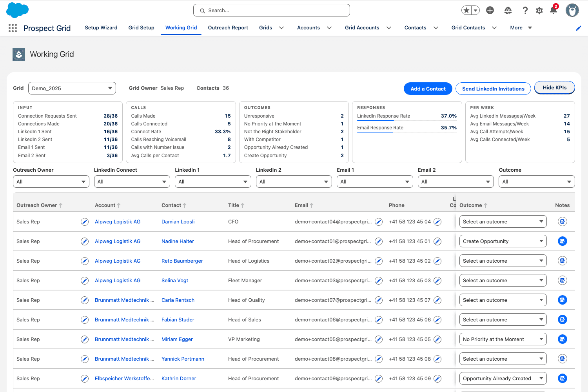The image size is (588, 392).
Task: Focus the global Search field
Action: [x=272, y=11]
